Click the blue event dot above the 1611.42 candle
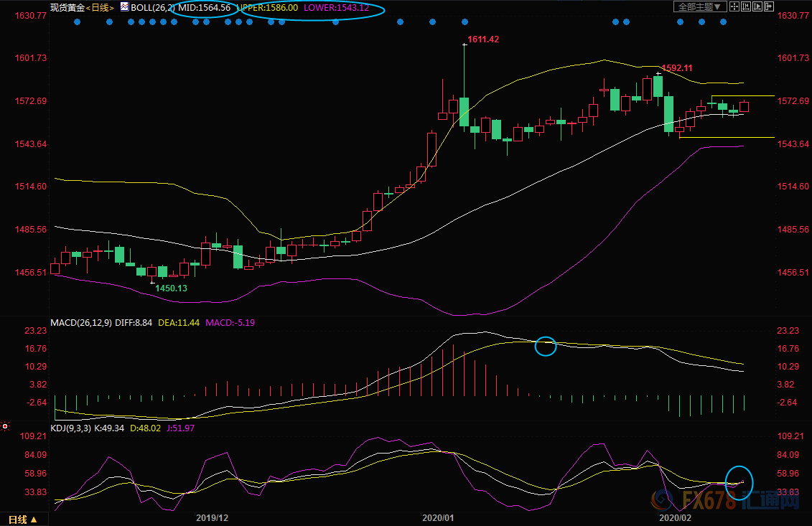Image resolution: width=812 pixels, height=526 pixels. [x=465, y=22]
